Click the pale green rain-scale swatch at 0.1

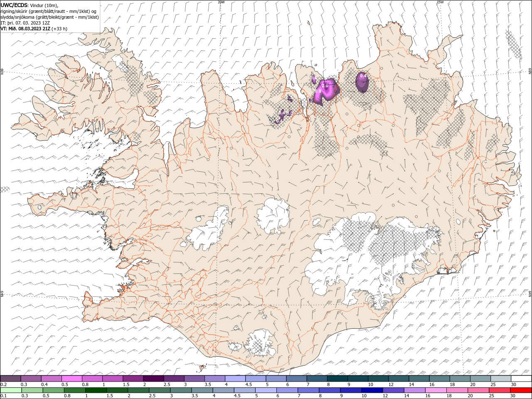pyautogui.click(x=10, y=390)
